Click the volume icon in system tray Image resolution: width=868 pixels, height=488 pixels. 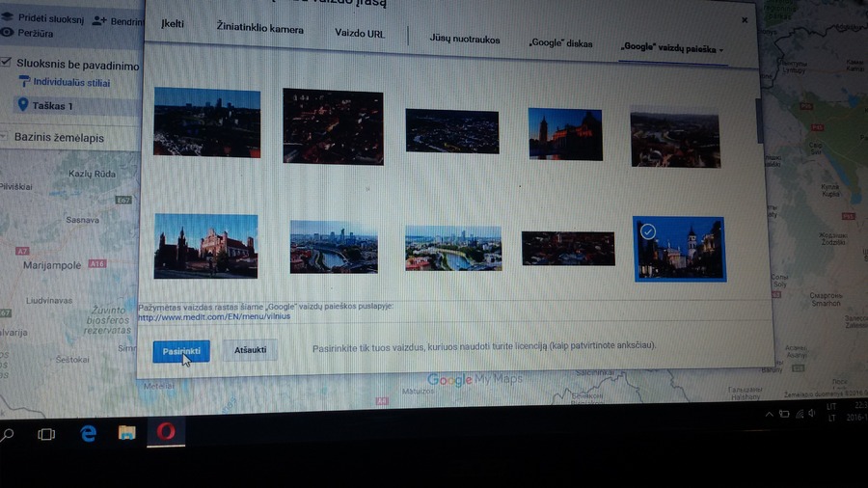[812, 414]
